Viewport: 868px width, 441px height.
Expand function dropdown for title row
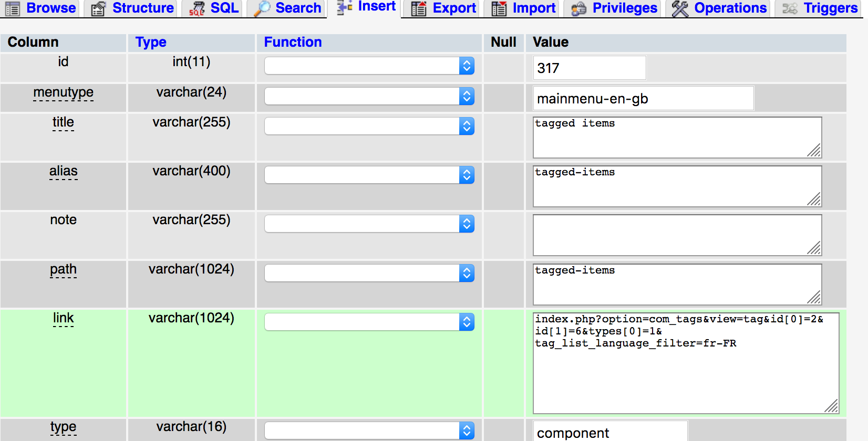(369, 126)
